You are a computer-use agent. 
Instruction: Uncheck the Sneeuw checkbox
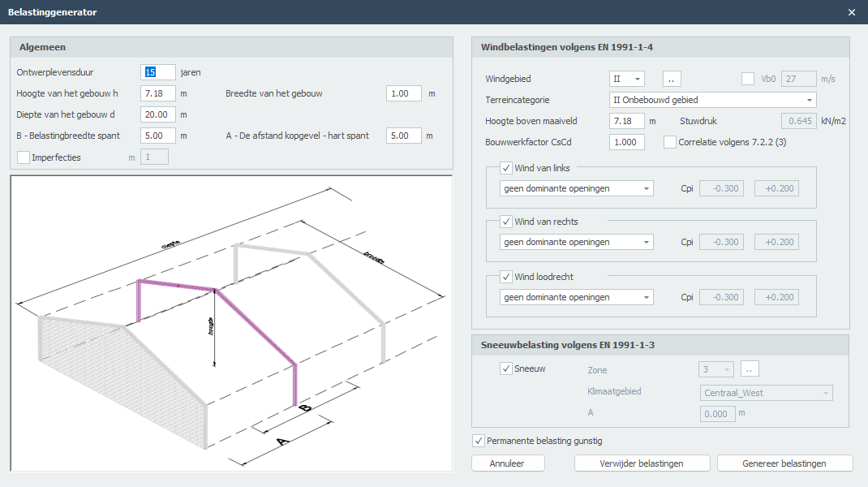[507, 368]
